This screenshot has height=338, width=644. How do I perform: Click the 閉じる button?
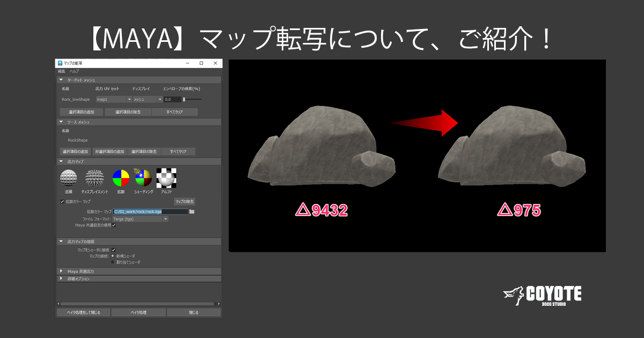coord(194,312)
